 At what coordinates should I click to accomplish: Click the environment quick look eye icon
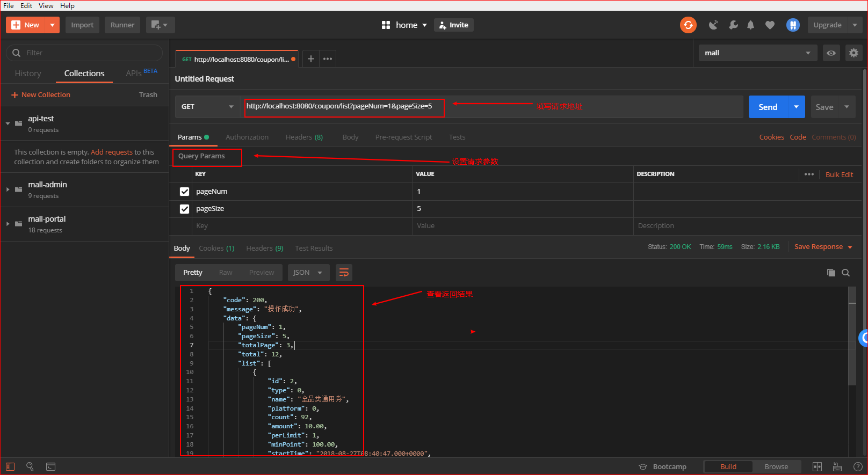(831, 53)
